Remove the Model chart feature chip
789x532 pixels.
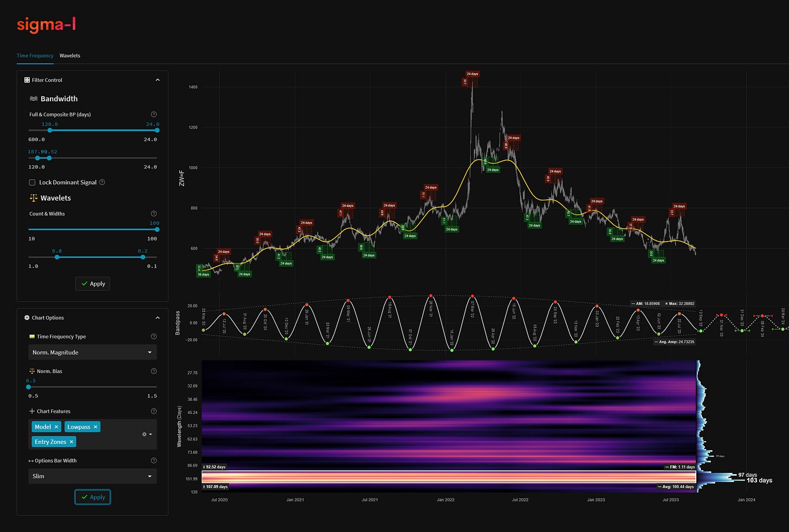(56, 427)
